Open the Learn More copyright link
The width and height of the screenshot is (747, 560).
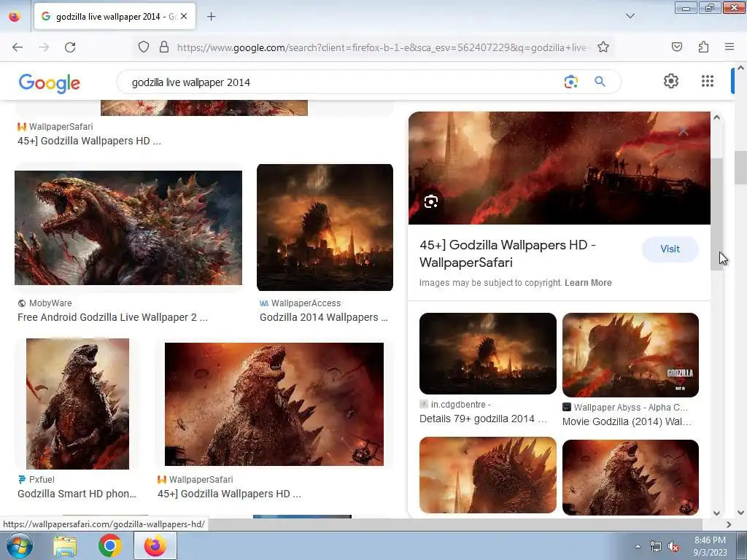(x=588, y=283)
